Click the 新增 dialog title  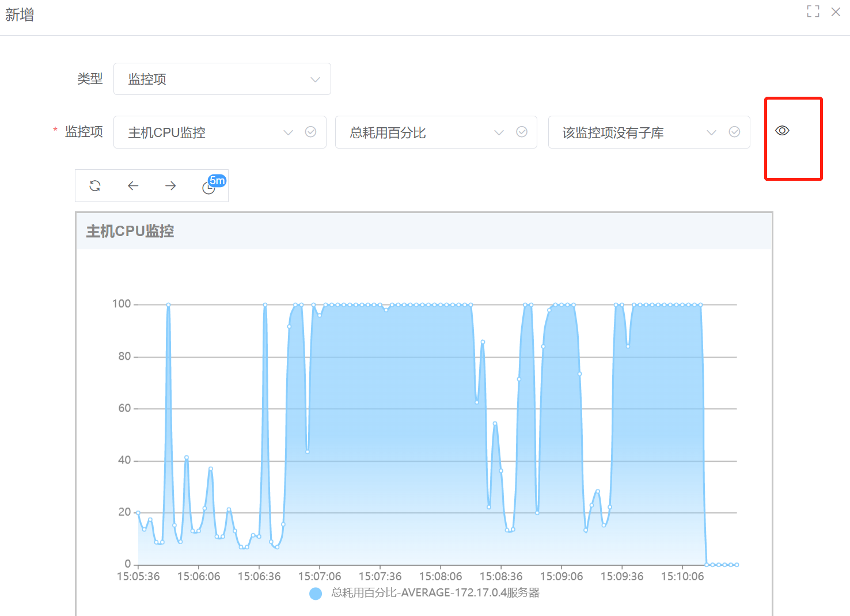tap(20, 15)
